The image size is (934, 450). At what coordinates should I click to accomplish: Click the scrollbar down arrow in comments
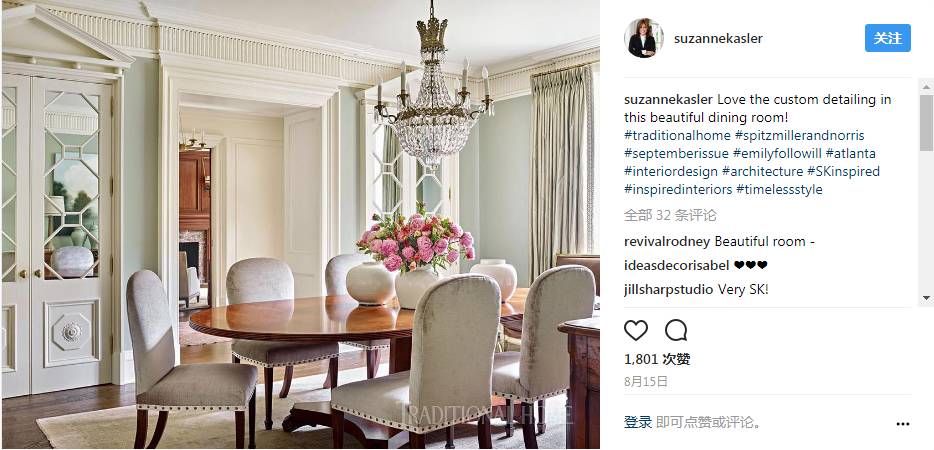pos(926,297)
